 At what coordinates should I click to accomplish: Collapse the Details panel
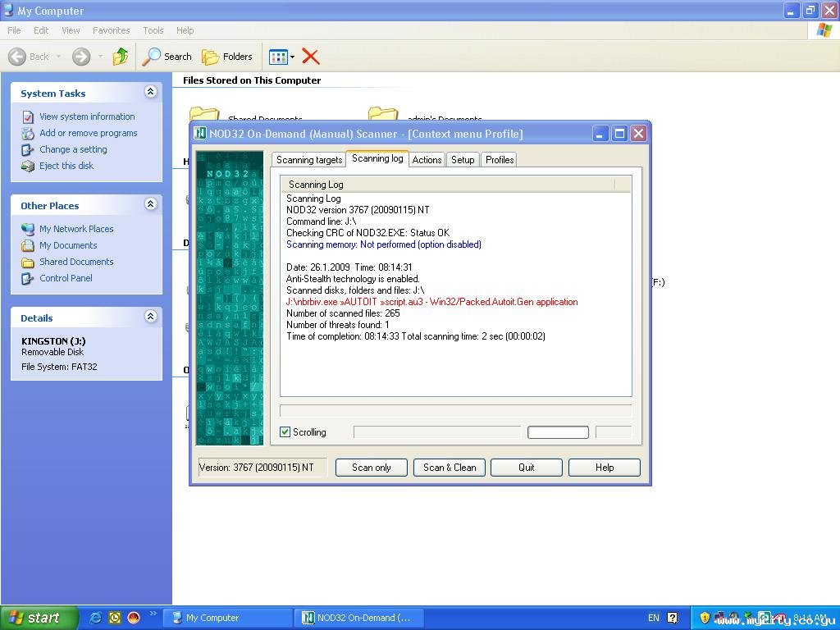tap(151, 317)
